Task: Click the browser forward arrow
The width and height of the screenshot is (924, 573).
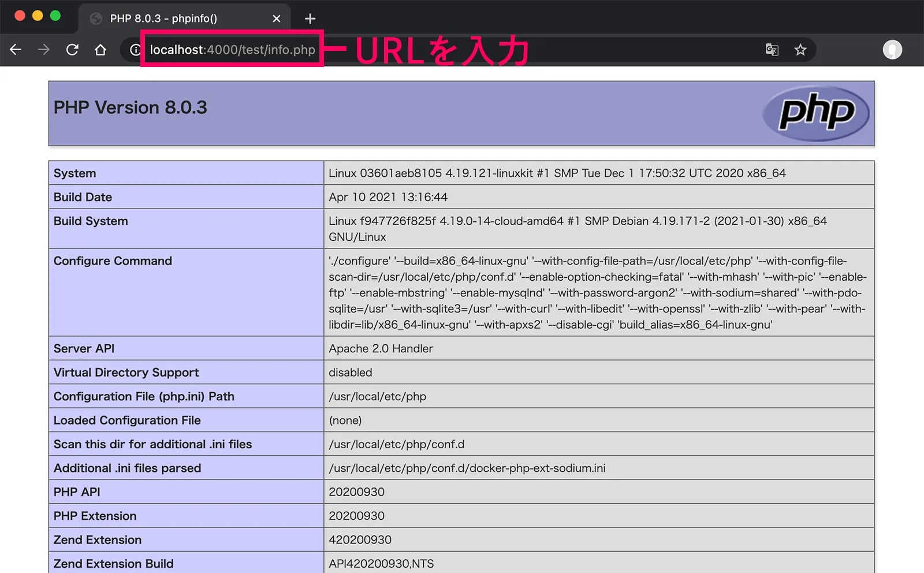Action: [x=44, y=50]
